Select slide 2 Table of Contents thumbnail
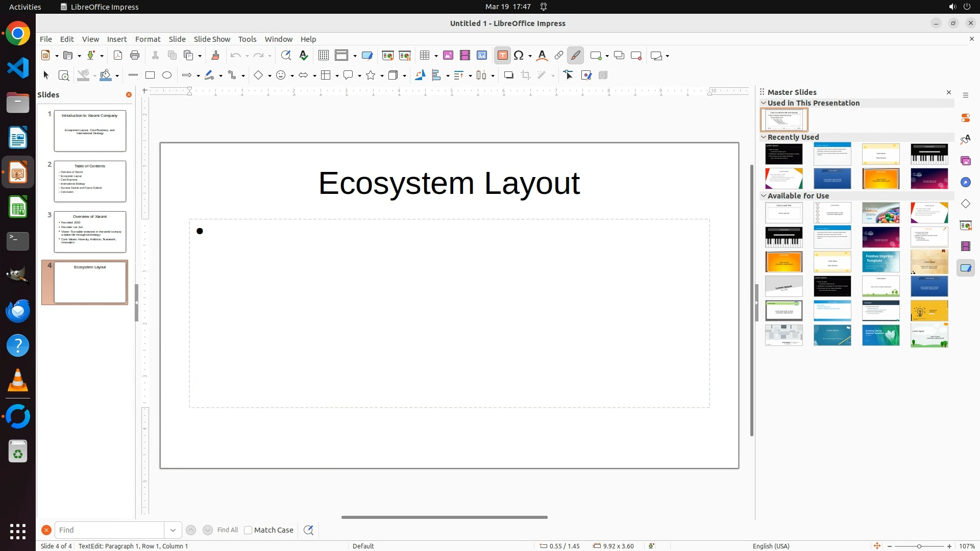The height and width of the screenshot is (551, 980). (90, 181)
